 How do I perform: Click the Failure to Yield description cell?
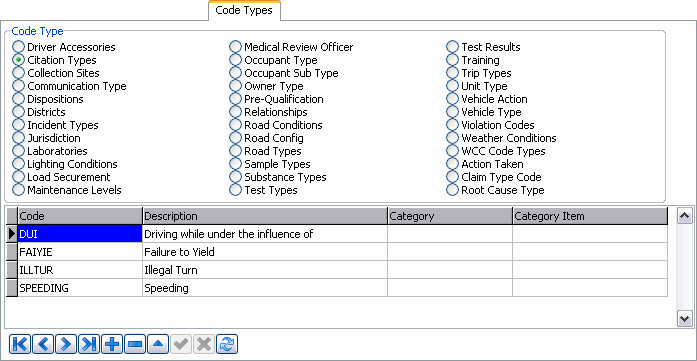pos(265,252)
